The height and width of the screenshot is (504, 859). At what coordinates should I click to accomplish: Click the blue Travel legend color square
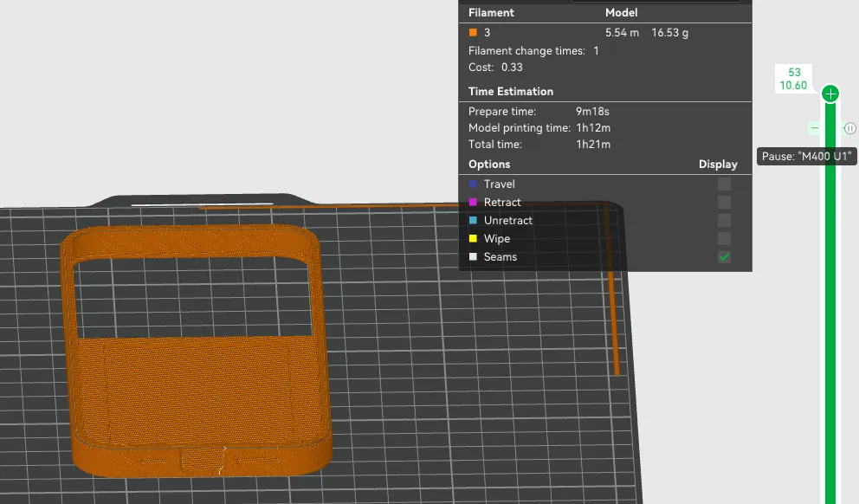click(473, 184)
